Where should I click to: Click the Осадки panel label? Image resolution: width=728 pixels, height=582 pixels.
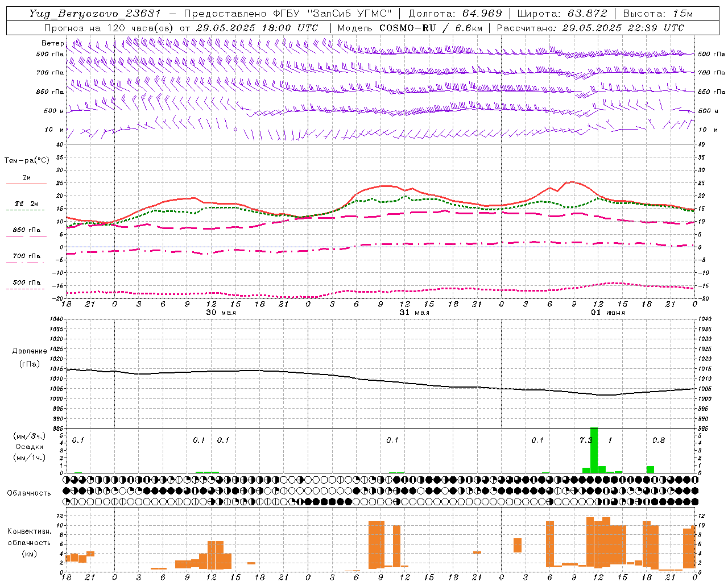(x=29, y=447)
